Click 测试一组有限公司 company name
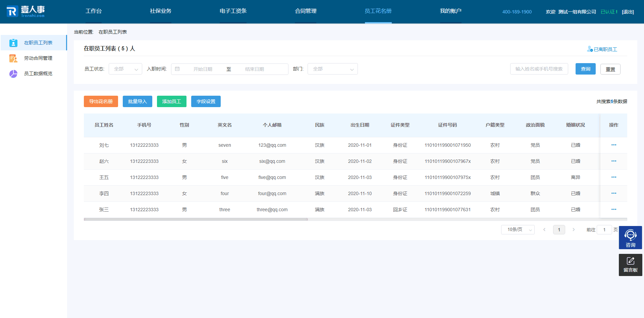Image resolution: width=644 pixels, height=318 pixels. (x=577, y=12)
